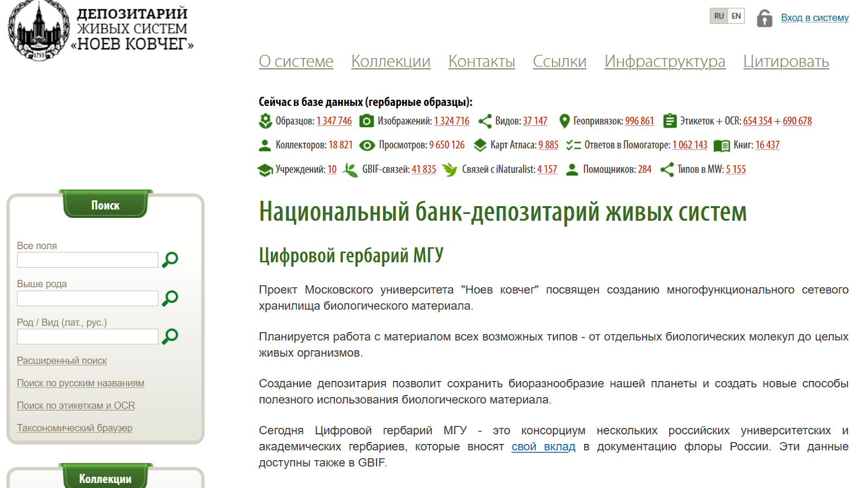
Task: Open Поиск по русским названиям link
Action: point(80,383)
